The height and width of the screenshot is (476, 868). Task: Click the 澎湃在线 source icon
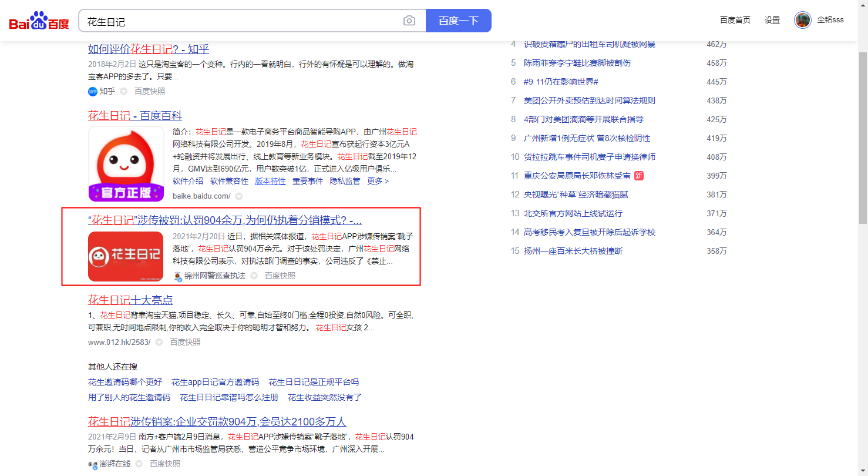click(x=93, y=464)
